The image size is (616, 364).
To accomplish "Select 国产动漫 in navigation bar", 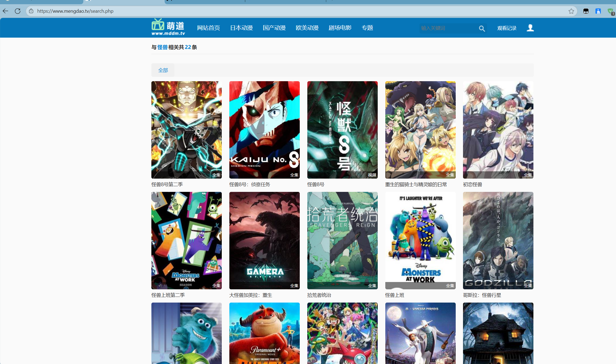I will (274, 28).
